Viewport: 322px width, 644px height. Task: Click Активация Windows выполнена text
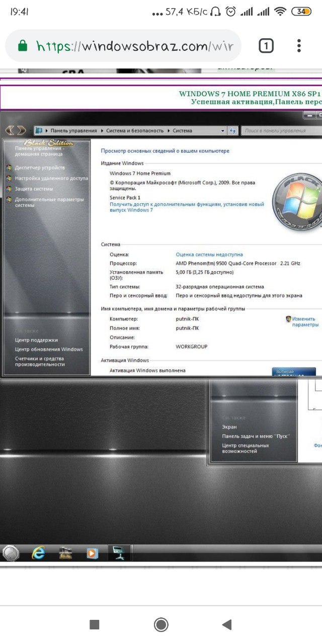[x=147, y=370]
